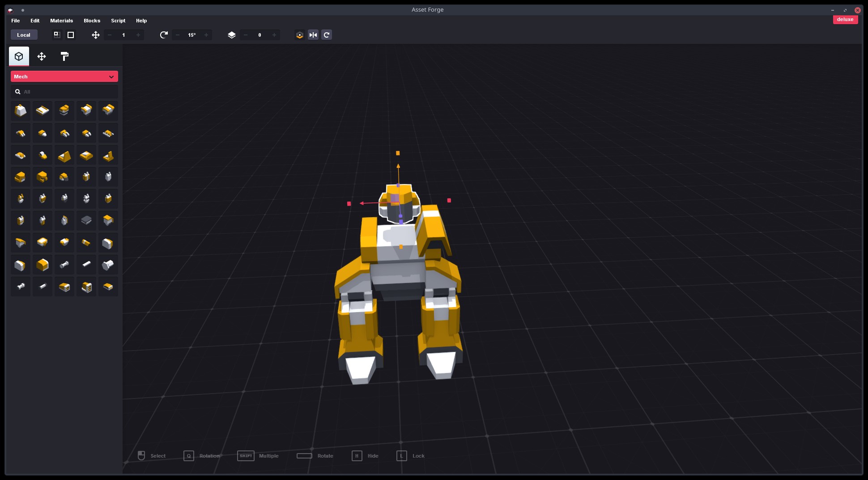The height and width of the screenshot is (480, 868).
Task: Click the layers icon in the toolbar
Action: click(x=232, y=35)
